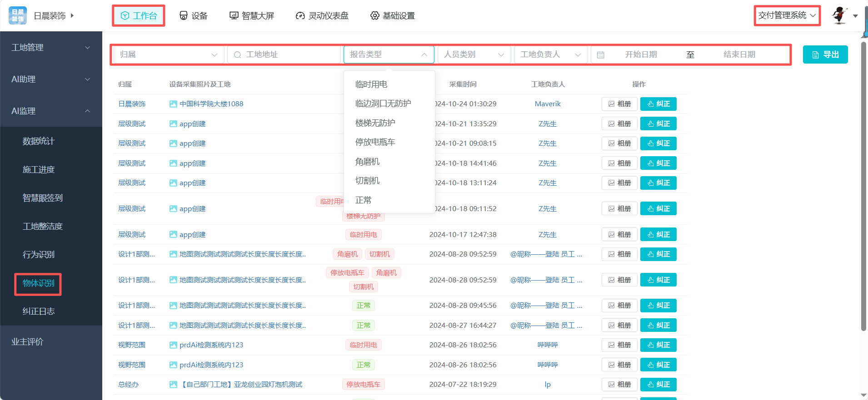Open the 交付管理系统 system switcher
The width and height of the screenshot is (868, 400).
(787, 15)
